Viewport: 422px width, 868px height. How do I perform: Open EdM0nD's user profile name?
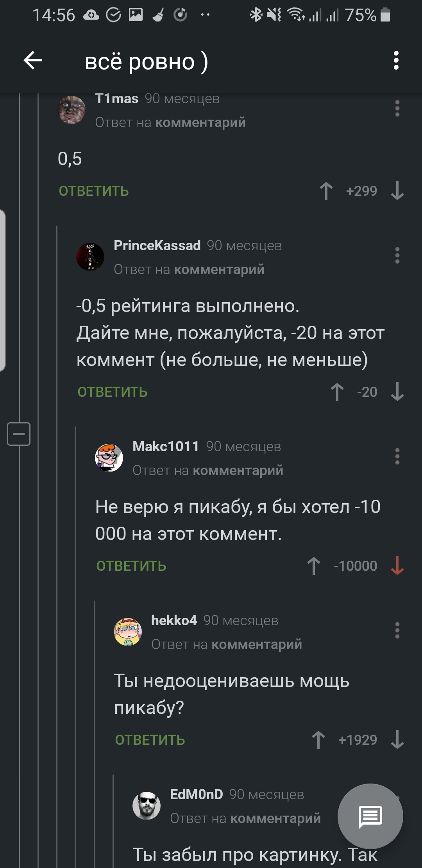click(x=196, y=794)
